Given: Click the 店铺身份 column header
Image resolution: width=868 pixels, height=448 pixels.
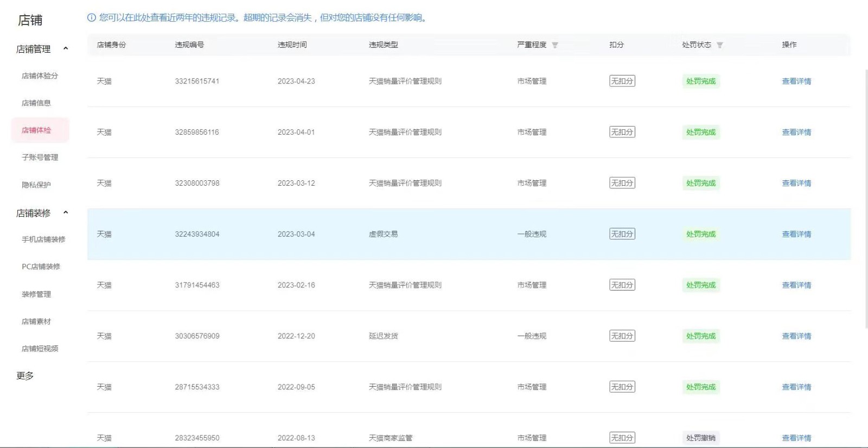Looking at the screenshot, I should (111, 45).
